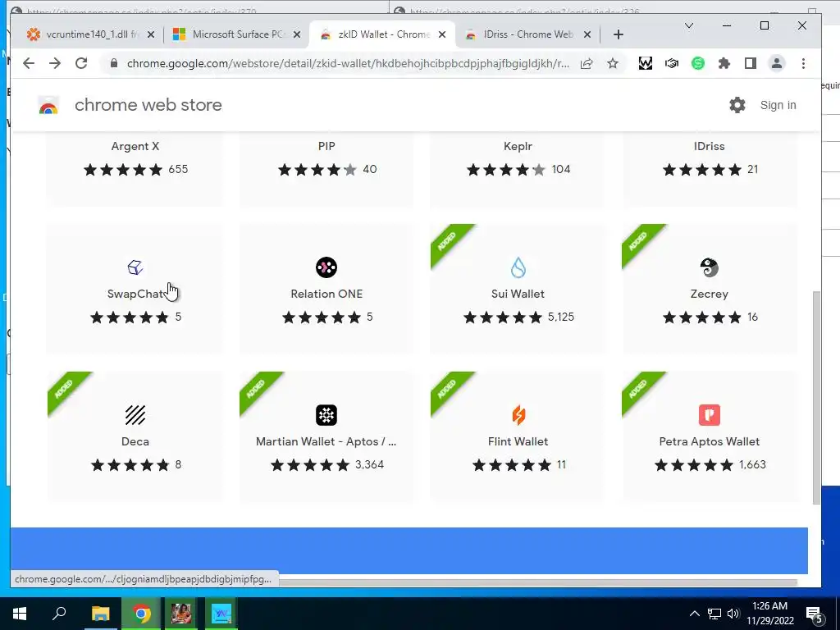Image resolution: width=840 pixels, height=630 pixels.
Task: View site information lock icon
Action: click(113, 64)
